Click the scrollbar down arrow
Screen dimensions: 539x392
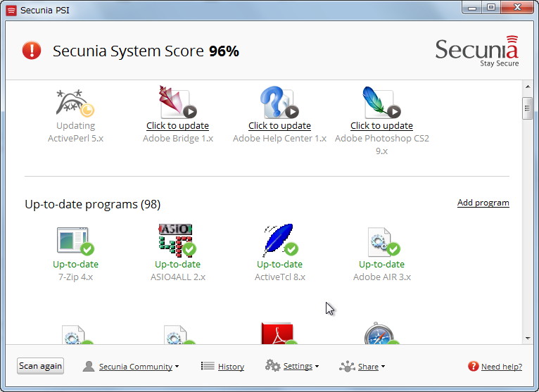[528, 339]
